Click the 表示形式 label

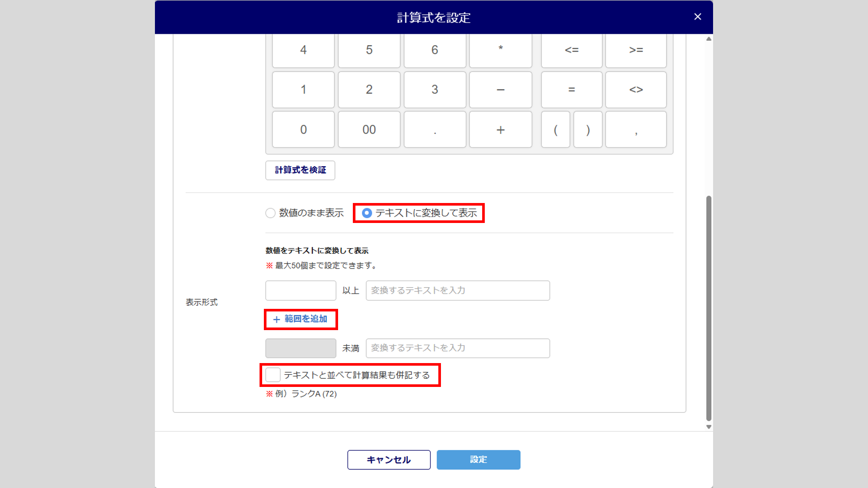[x=202, y=302]
